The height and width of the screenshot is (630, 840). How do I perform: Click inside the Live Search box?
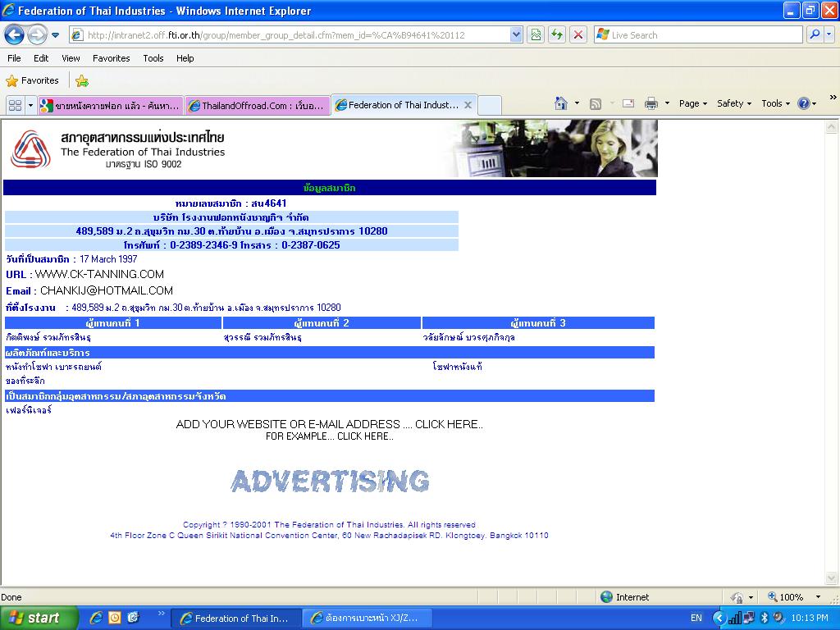697,34
